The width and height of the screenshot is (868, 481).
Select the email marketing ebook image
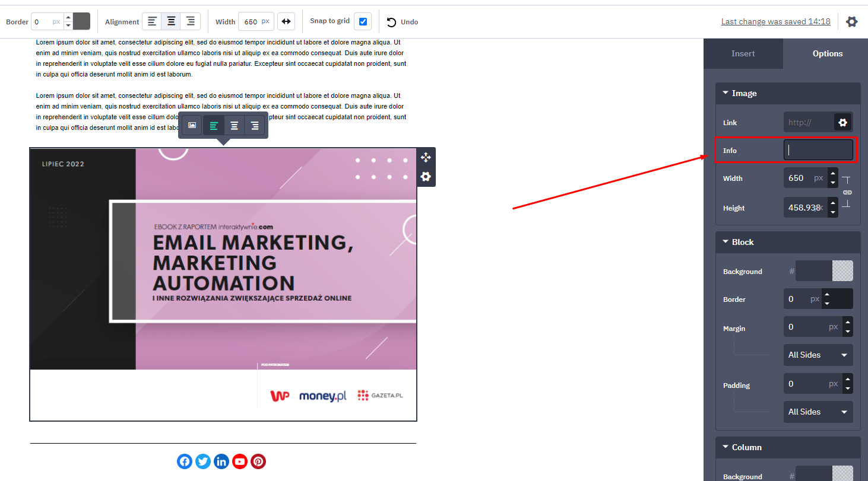pyautogui.click(x=223, y=285)
